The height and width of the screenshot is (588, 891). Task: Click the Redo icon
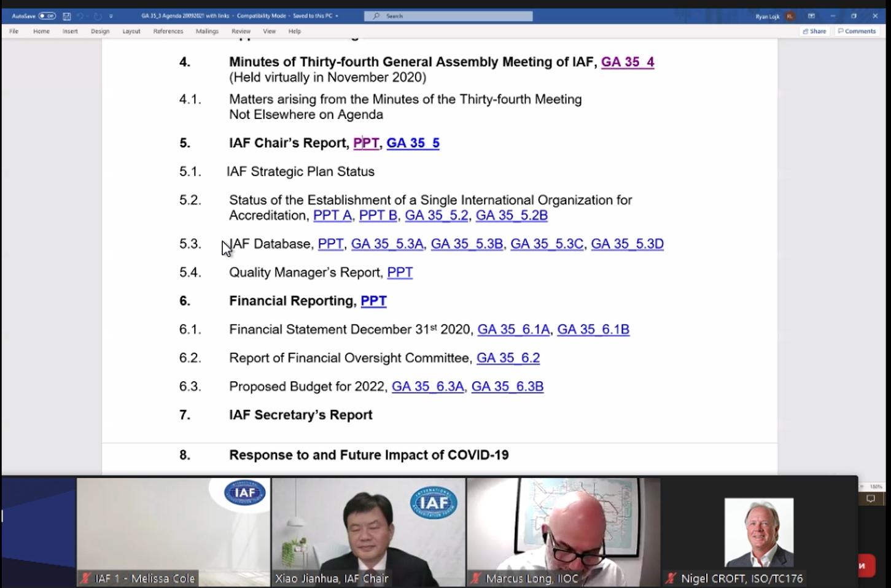[x=97, y=16]
